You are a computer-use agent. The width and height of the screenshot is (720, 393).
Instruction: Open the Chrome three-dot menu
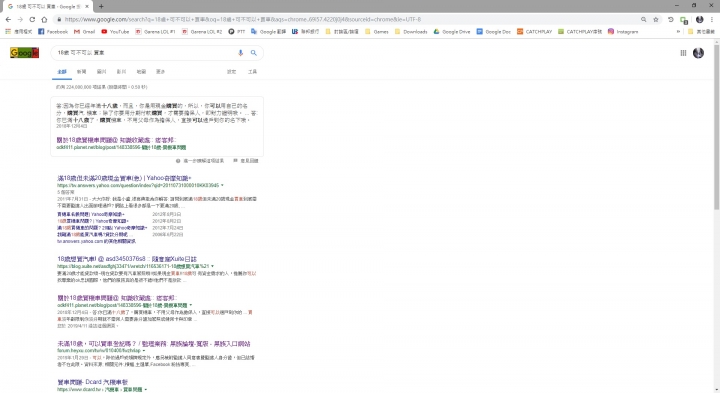pyautogui.click(x=712, y=19)
